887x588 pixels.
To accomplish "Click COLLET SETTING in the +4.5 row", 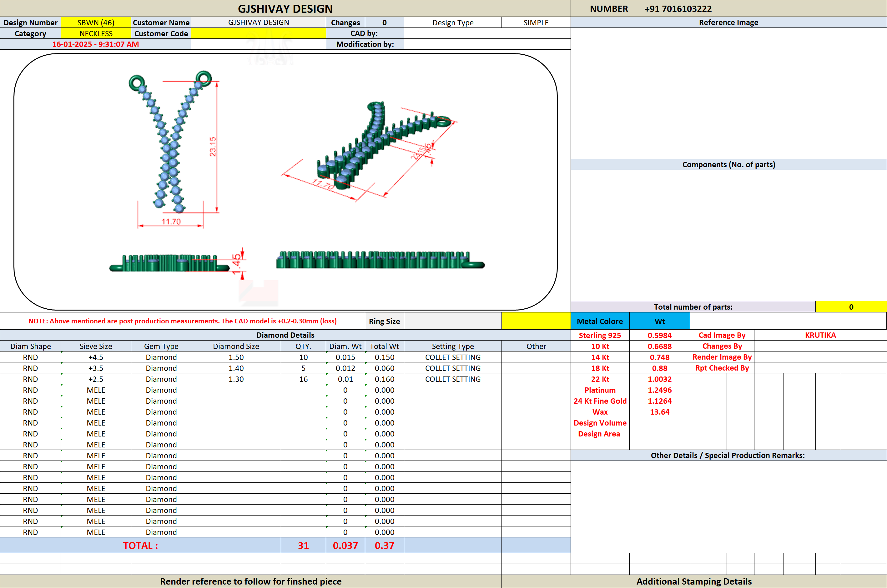I will coord(453,357).
